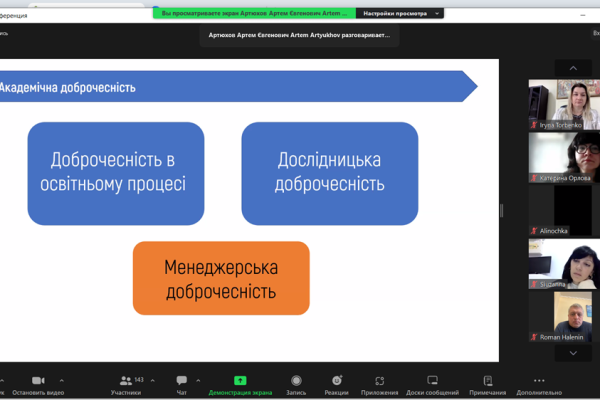The height and width of the screenshot is (400, 600).
Task: Click the More options ellipsis
Action: [x=540, y=381]
